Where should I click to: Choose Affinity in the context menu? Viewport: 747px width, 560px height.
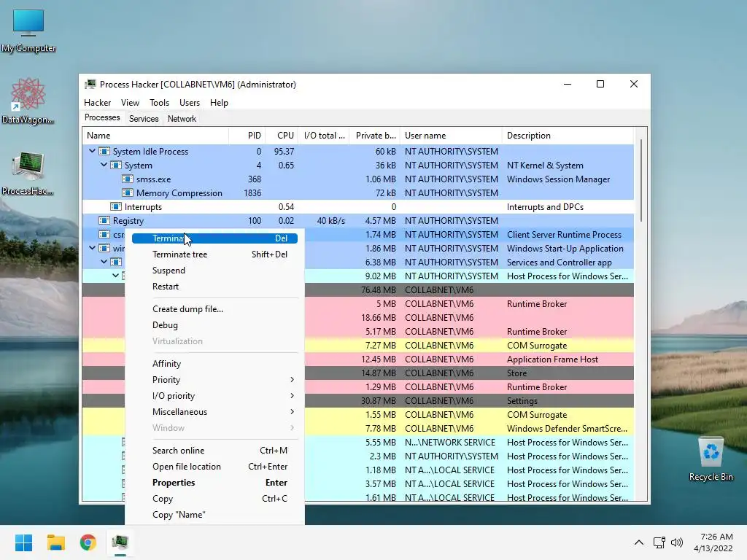[214, 364]
